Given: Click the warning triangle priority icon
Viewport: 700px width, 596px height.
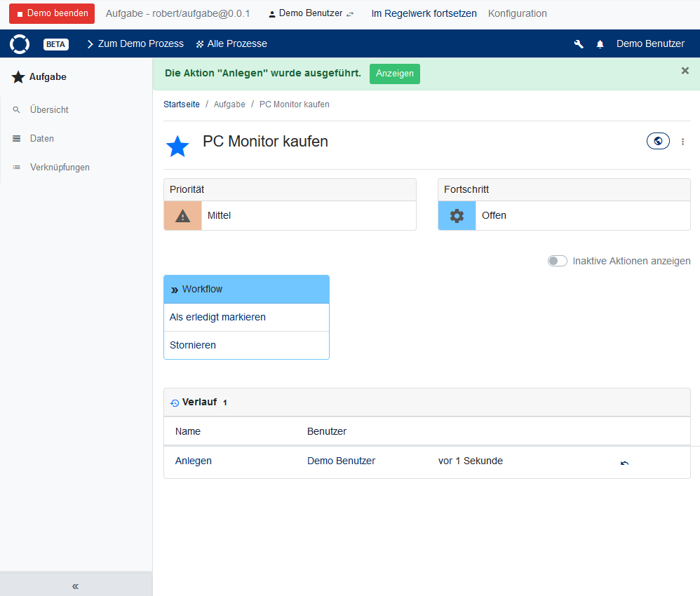Looking at the screenshot, I should pyautogui.click(x=182, y=216).
